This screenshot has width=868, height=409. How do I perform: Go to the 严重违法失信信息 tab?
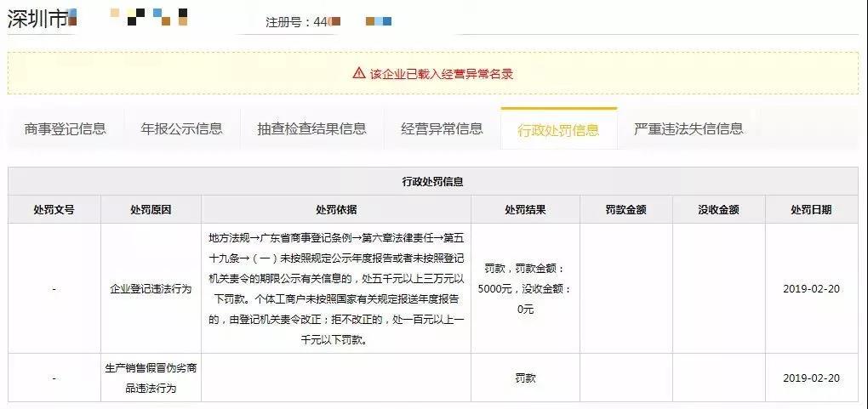pyautogui.click(x=688, y=129)
